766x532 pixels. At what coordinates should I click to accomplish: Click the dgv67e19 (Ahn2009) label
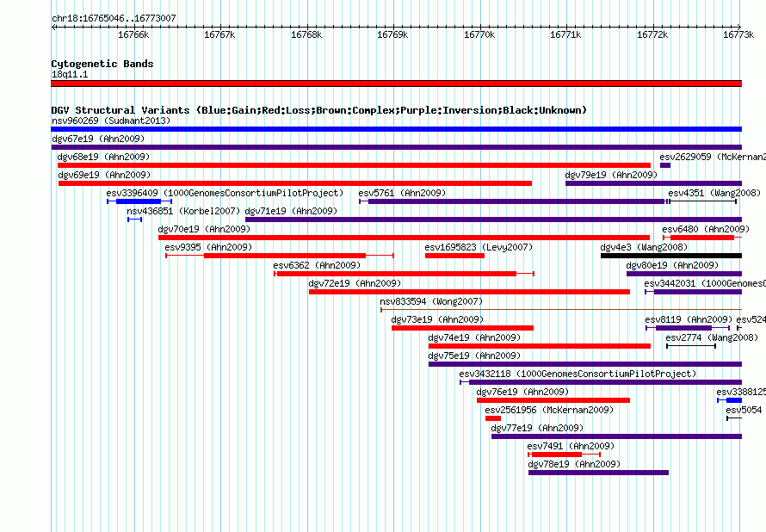pyautogui.click(x=98, y=139)
